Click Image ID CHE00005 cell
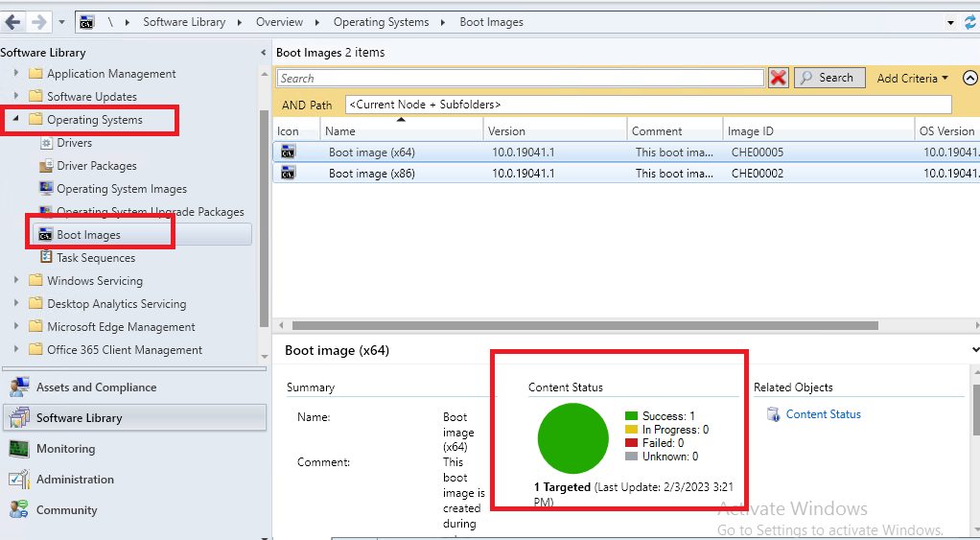Viewport: 980px width, 540px height. pos(758,152)
